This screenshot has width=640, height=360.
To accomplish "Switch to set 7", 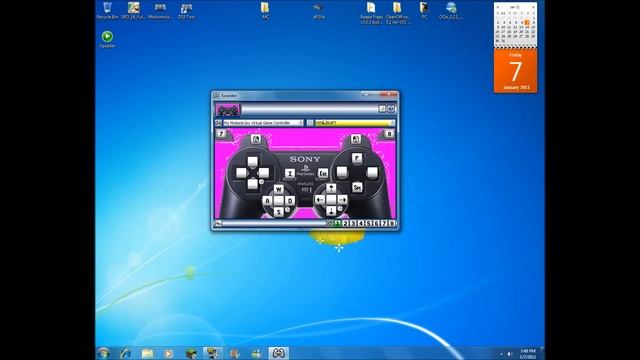I will click(384, 223).
